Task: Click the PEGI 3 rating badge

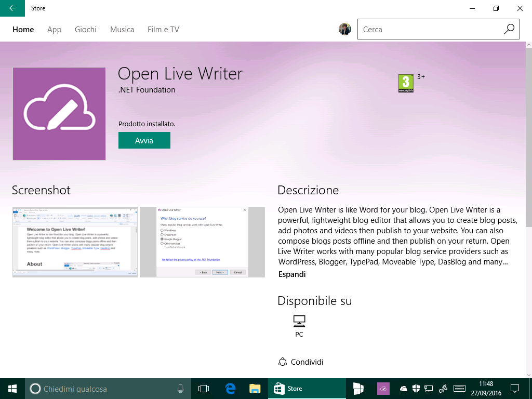Action: coord(406,83)
